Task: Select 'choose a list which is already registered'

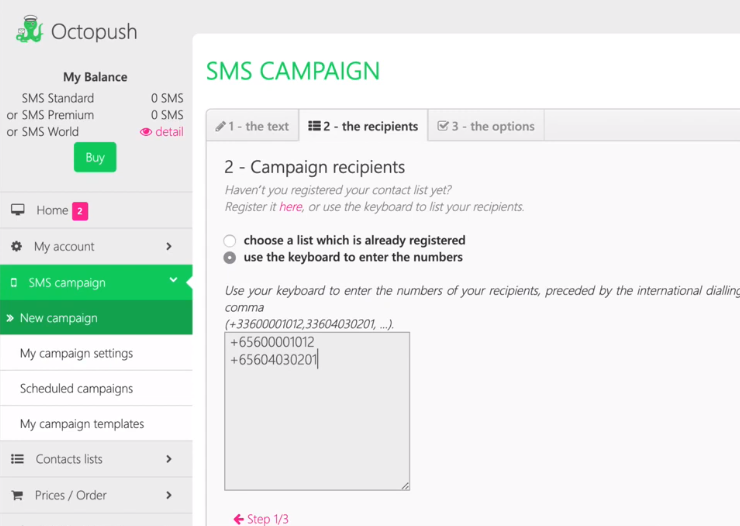Action: click(x=230, y=241)
